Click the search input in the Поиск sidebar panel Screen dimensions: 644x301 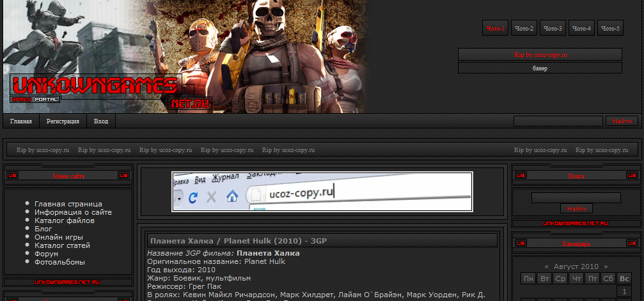point(576,197)
